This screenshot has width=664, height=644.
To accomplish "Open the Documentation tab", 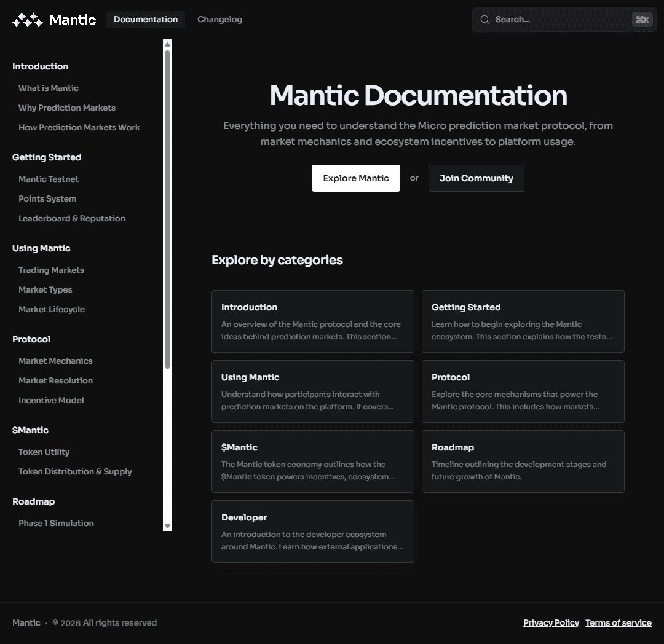I will click(x=146, y=20).
